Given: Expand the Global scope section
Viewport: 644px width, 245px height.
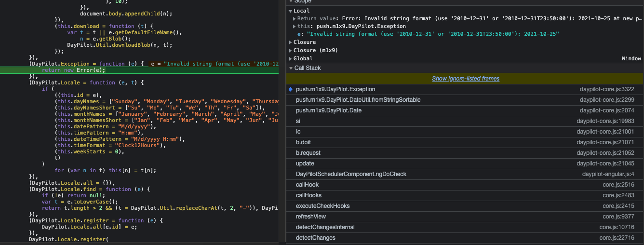Looking at the screenshot, I should 290,58.
